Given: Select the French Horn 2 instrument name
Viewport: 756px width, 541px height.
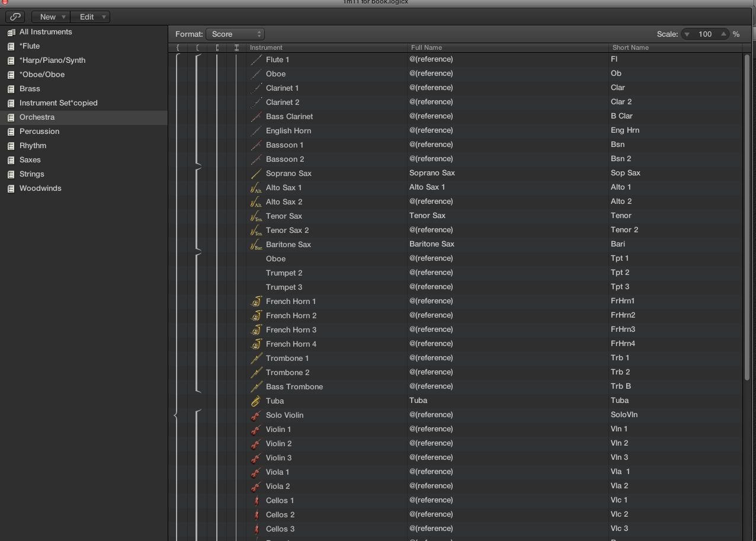Looking at the screenshot, I should (291, 315).
